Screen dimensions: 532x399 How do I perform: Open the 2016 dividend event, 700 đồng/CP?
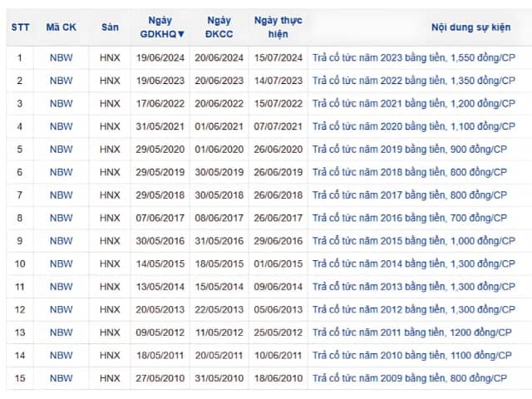[x=410, y=218]
